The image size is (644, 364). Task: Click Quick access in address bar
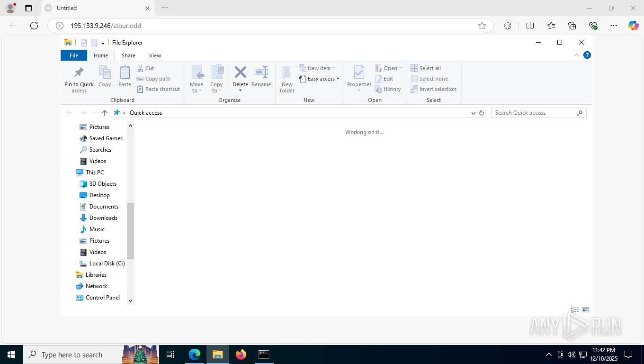[x=146, y=113]
